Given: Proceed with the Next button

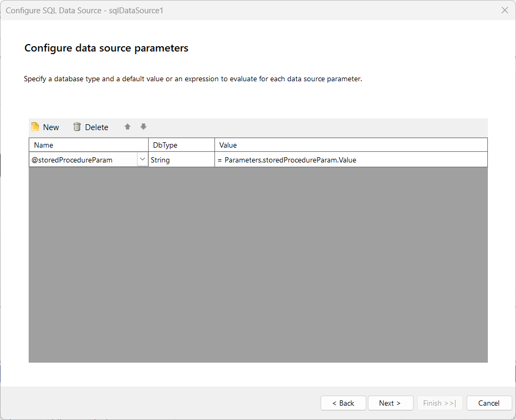Looking at the screenshot, I should [x=391, y=403].
